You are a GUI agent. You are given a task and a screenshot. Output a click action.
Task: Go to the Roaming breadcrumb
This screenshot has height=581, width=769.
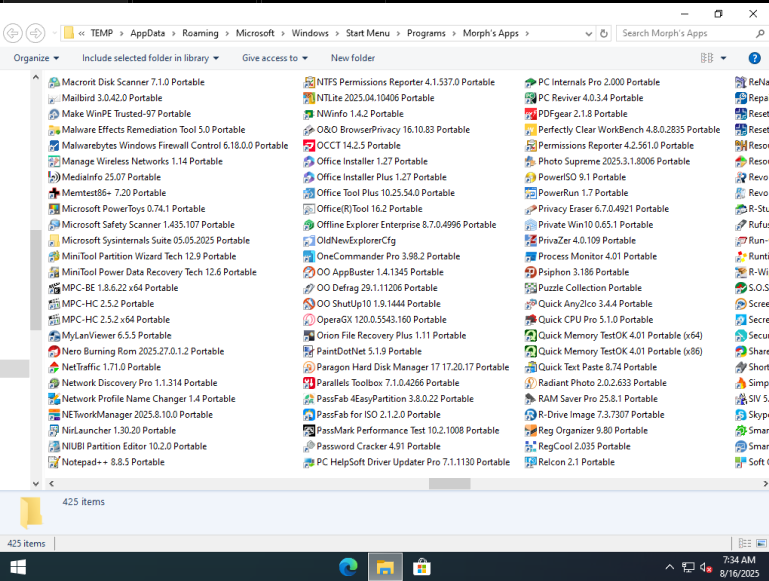[200, 33]
